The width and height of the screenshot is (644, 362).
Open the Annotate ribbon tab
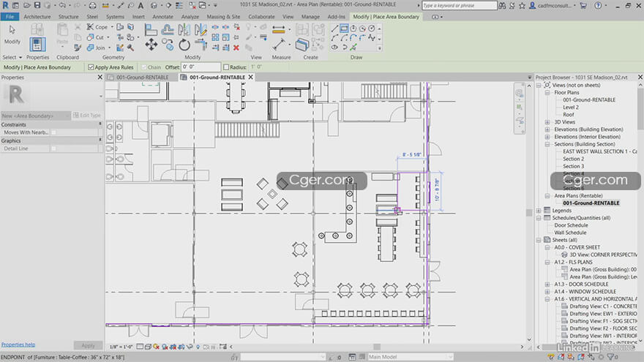tap(162, 17)
